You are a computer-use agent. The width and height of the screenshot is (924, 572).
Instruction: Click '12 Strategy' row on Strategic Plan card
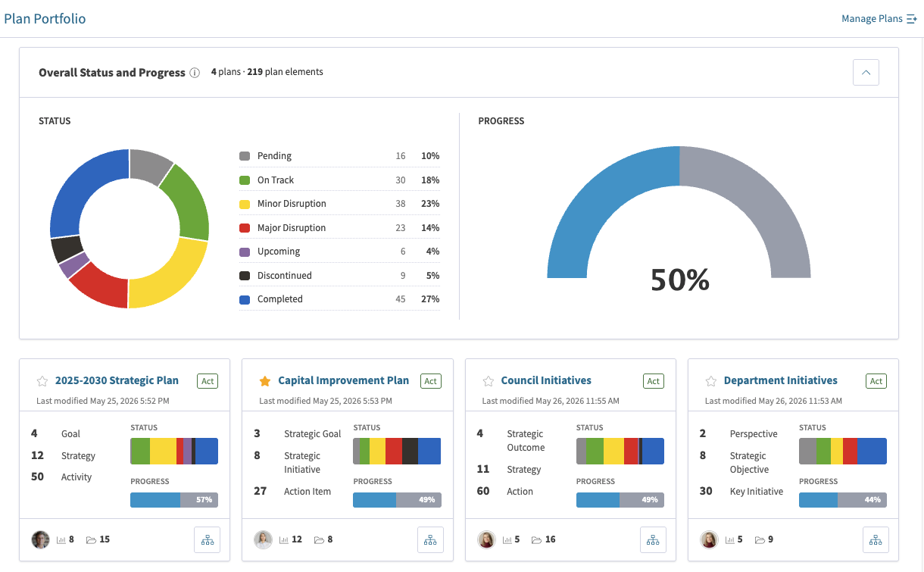[64, 456]
